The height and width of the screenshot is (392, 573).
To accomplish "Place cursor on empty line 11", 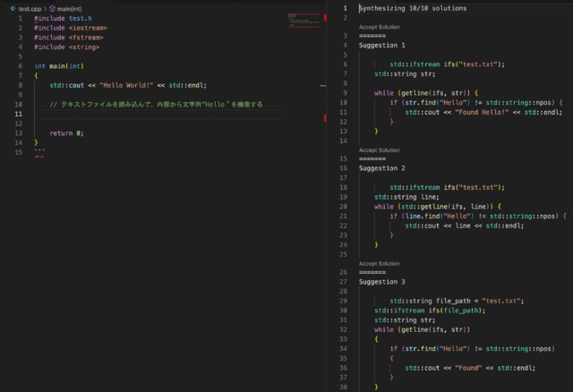I will point(134,115).
